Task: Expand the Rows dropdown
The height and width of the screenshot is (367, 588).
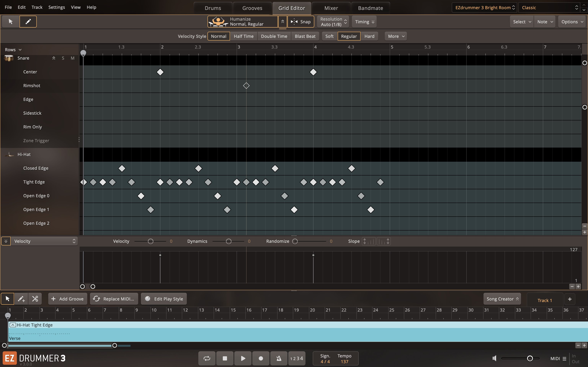Action: [x=13, y=50]
